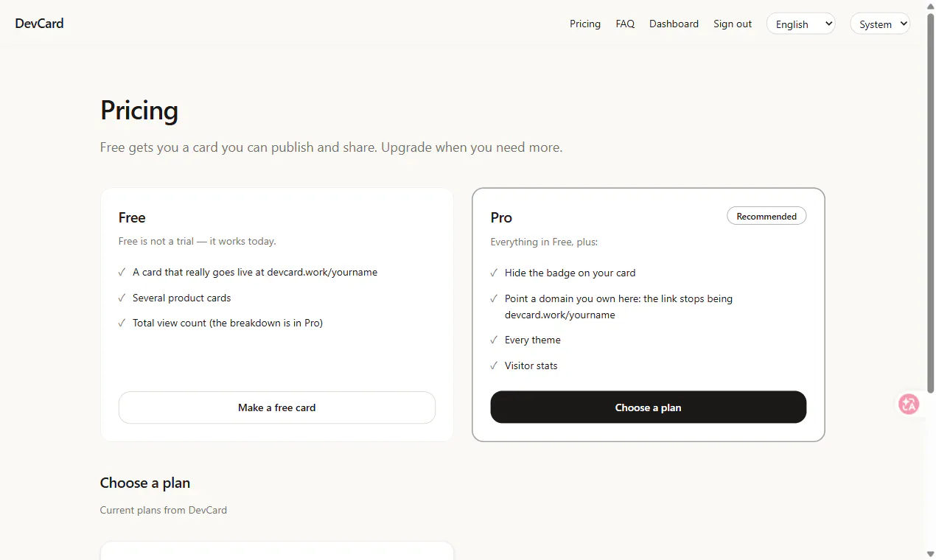Screen dimensions: 936x560
Task: Click the DevCard logo
Action: (x=39, y=24)
